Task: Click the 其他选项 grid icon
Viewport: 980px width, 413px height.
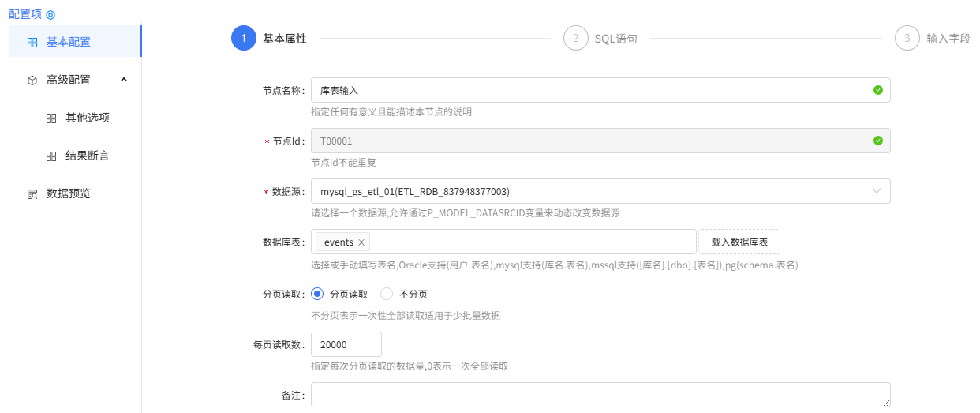Action: click(x=51, y=118)
